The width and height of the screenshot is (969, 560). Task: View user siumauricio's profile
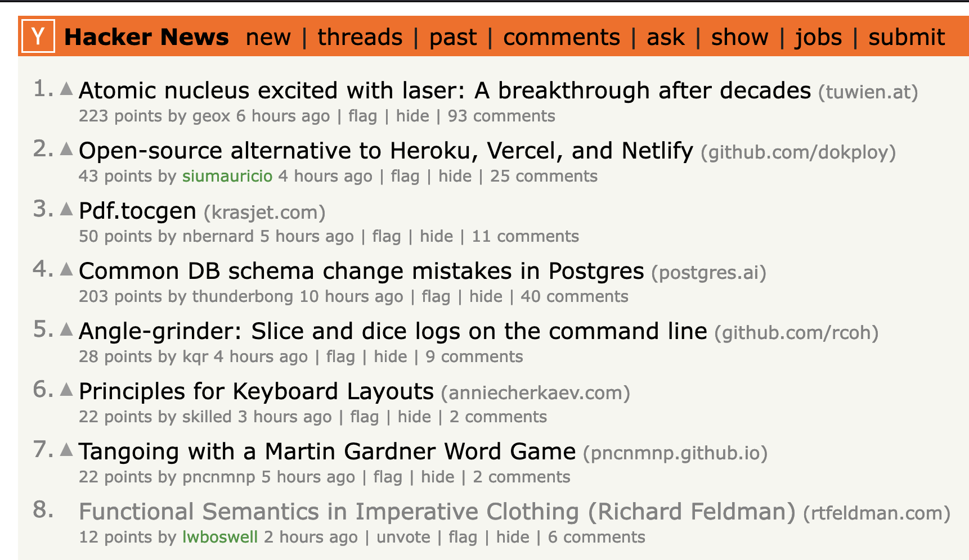pos(227,176)
